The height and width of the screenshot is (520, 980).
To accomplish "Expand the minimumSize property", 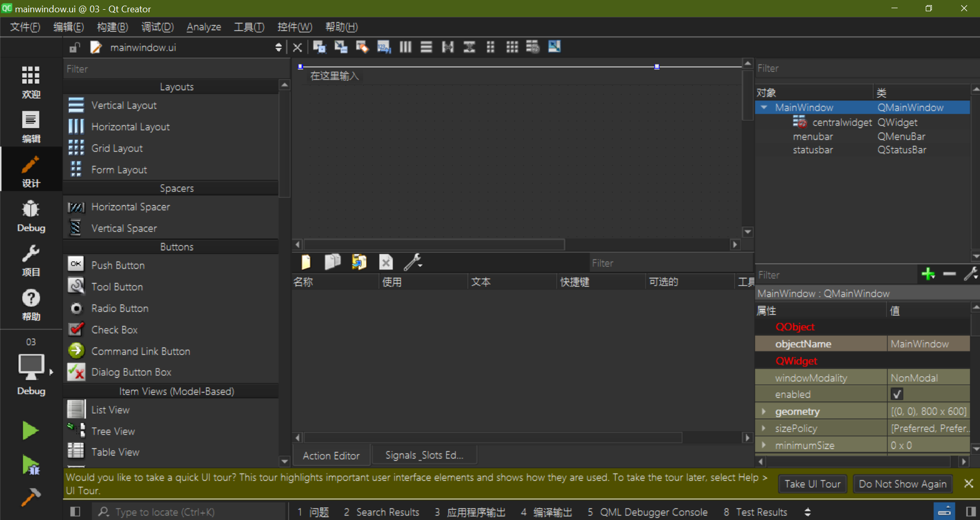I will tap(764, 445).
